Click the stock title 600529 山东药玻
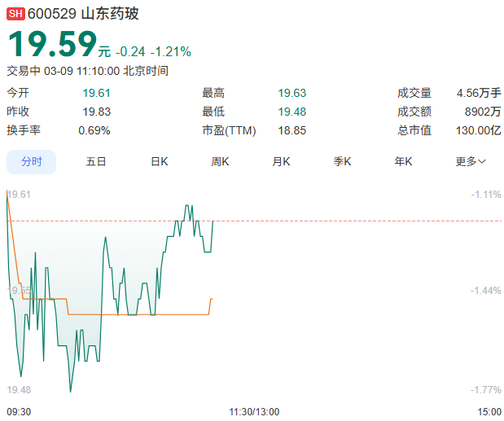The width and height of the screenshot is (504, 421). (x=83, y=14)
